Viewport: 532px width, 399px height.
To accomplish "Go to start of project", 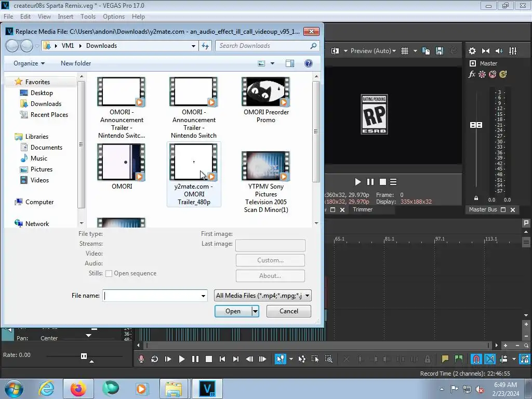I will pyautogui.click(x=222, y=359).
